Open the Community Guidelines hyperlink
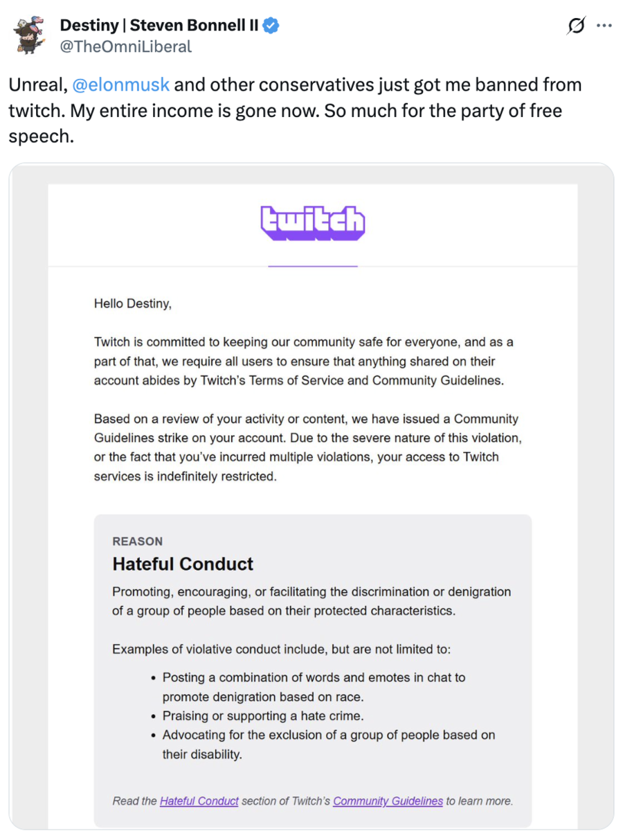 [x=388, y=801]
